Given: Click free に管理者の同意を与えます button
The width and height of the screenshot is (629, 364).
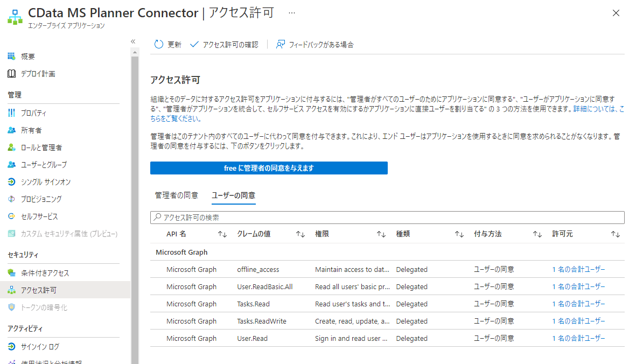Looking at the screenshot, I should (x=269, y=168).
